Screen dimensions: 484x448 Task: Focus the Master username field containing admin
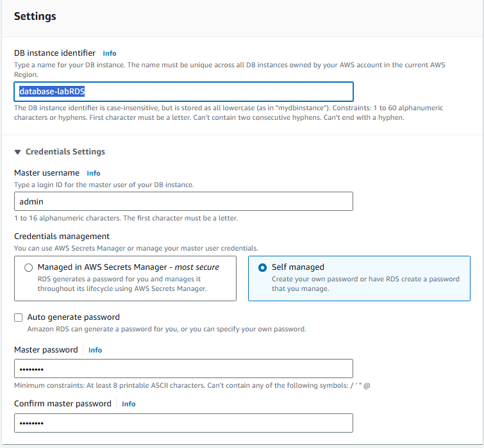click(x=183, y=201)
